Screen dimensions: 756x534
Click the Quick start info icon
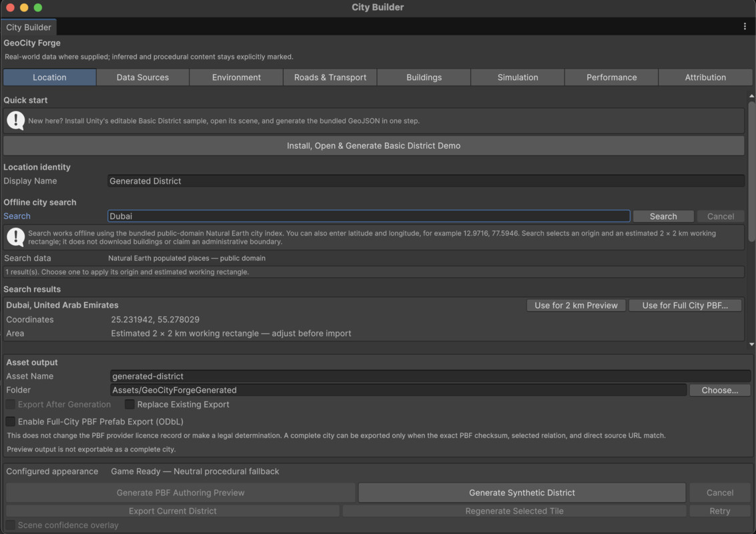[x=15, y=121]
